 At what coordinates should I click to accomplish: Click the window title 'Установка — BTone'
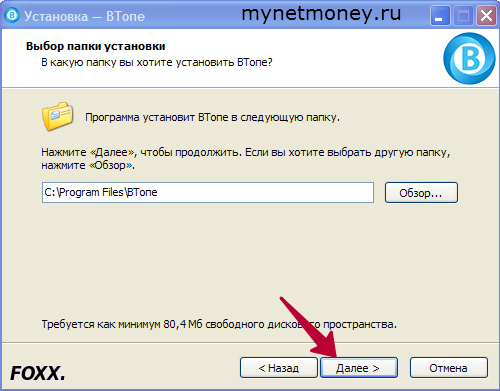point(84,16)
